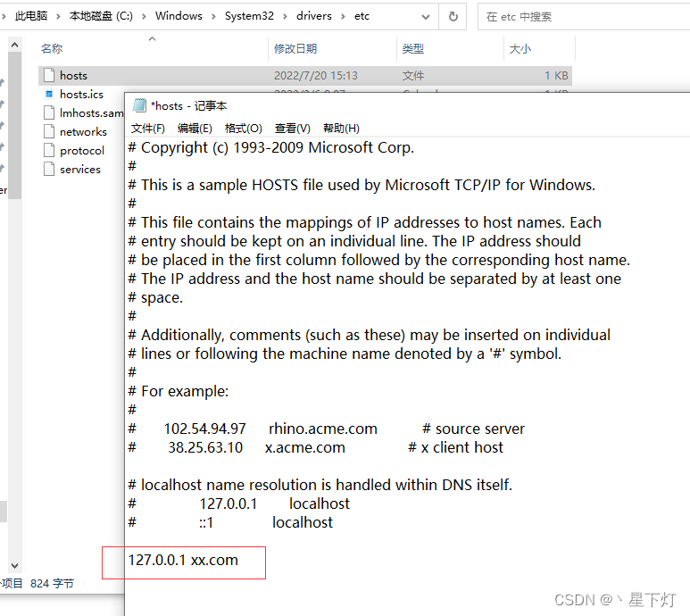Click the search box 在 etc 中搜索

click(584, 17)
